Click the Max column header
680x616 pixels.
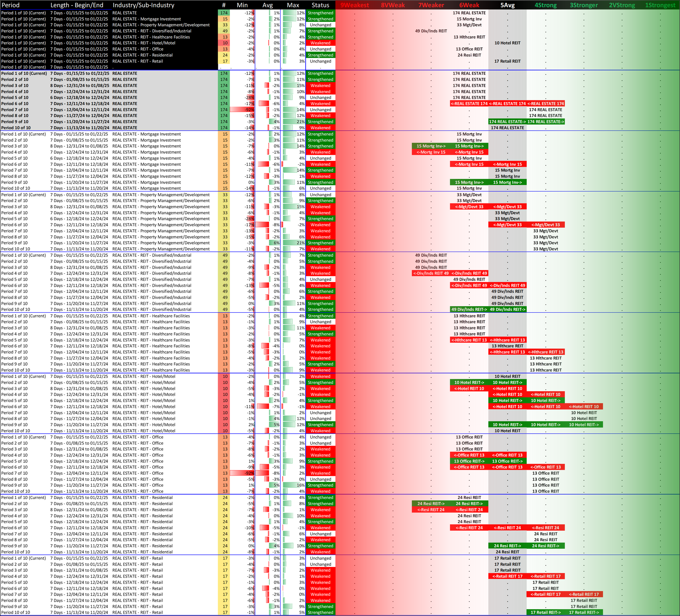[x=293, y=5]
